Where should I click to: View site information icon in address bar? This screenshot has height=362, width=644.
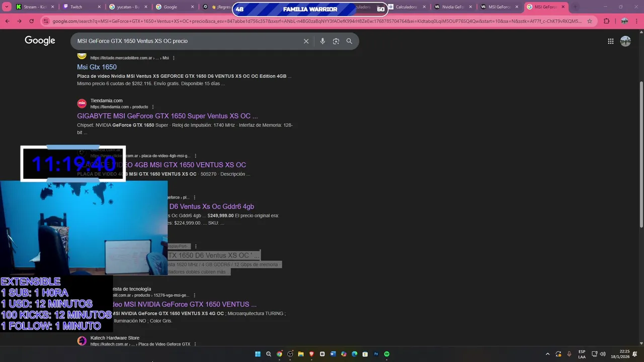[x=46, y=21]
